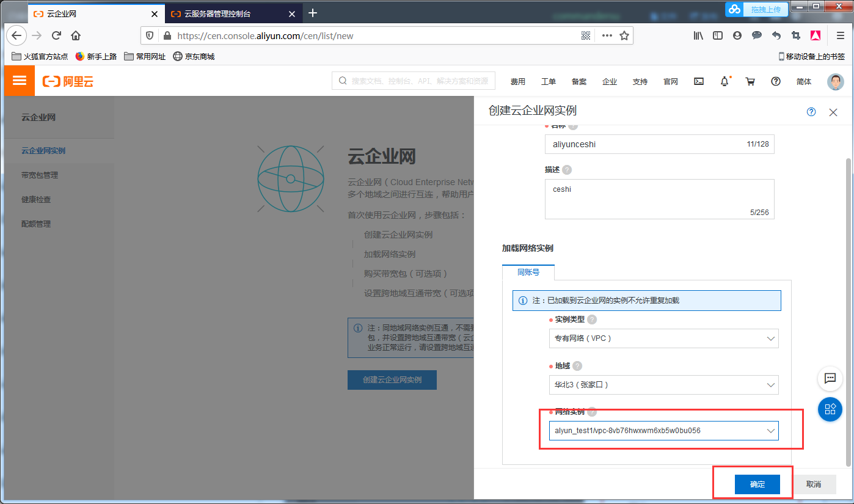Click the user avatar in the top bar
The height and width of the screenshot is (504, 854).
[x=835, y=81]
